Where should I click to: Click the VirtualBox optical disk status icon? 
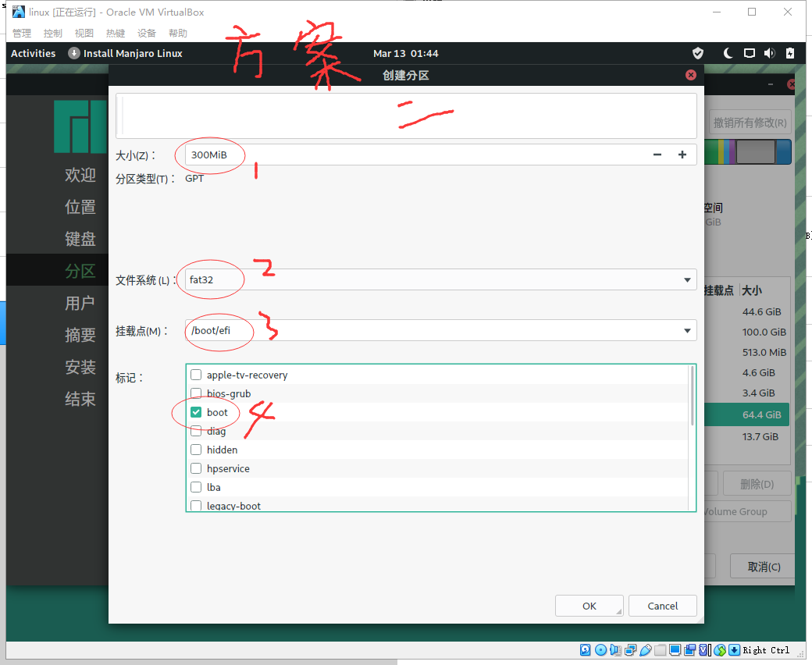600,650
